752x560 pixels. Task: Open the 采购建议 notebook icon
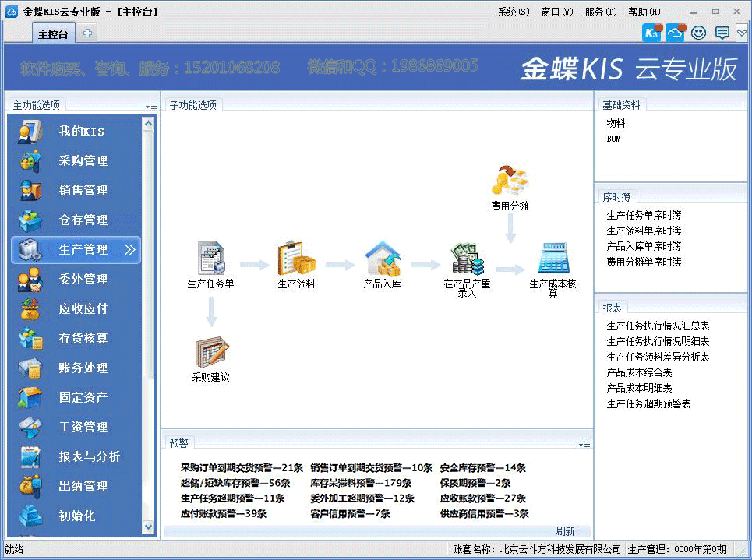tap(211, 353)
